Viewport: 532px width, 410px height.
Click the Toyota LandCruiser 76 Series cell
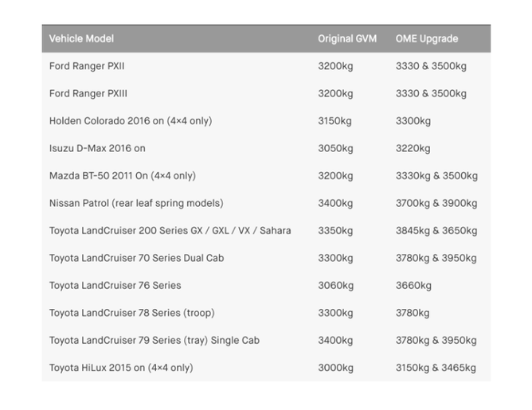coord(115,285)
